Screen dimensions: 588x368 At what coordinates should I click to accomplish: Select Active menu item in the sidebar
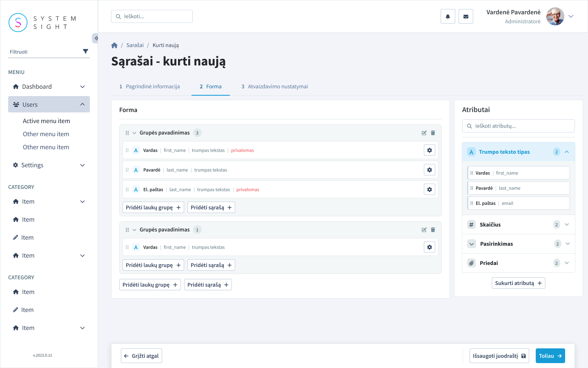[x=47, y=121]
